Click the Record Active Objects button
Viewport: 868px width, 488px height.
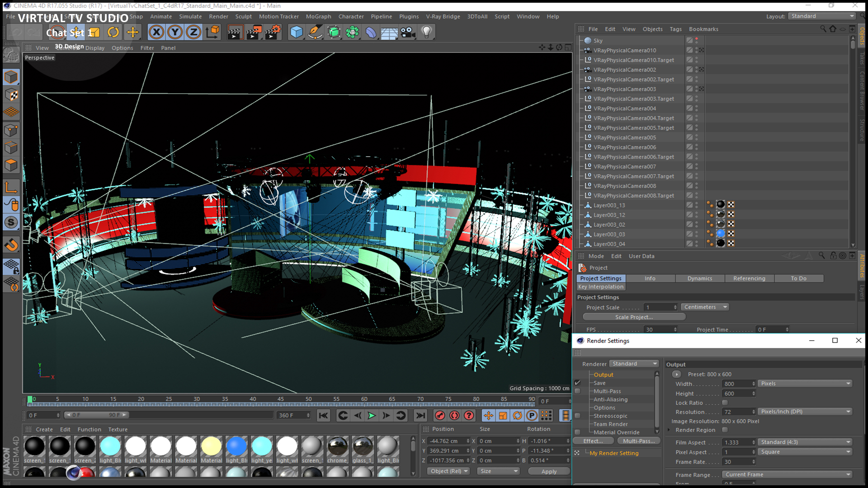pyautogui.click(x=440, y=415)
